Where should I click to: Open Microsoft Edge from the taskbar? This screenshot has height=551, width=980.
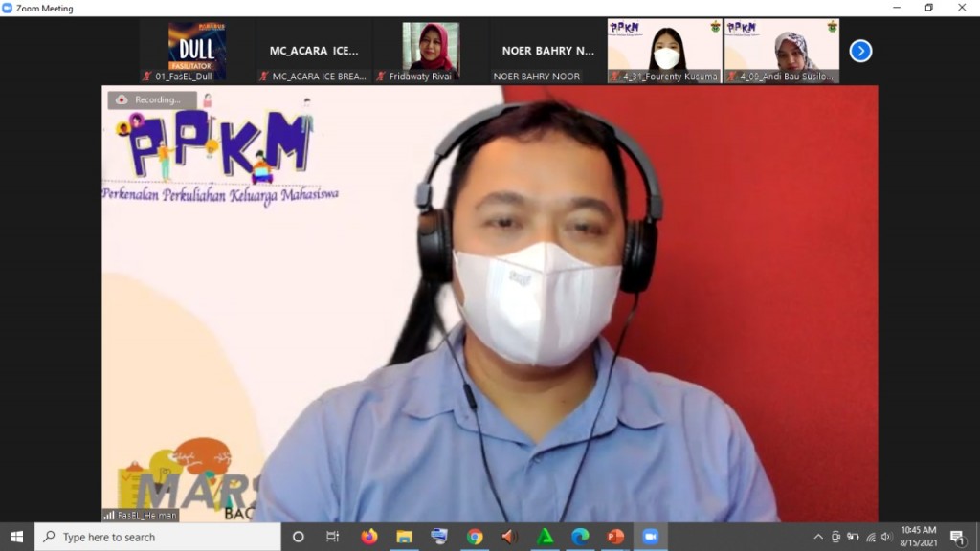580,537
